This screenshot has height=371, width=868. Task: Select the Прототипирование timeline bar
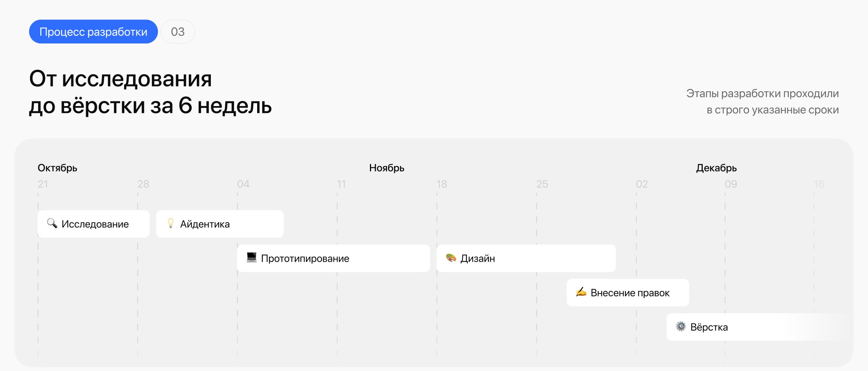click(x=333, y=258)
